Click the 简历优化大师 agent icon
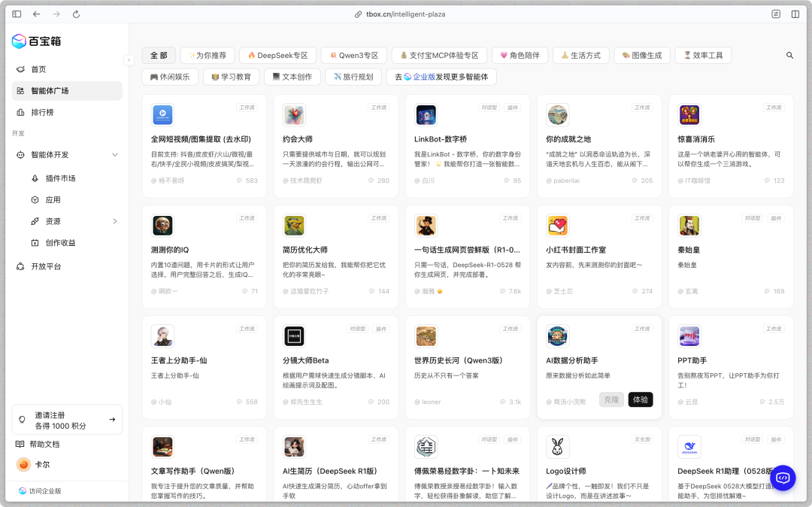812x507 pixels. tap(294, 226)
